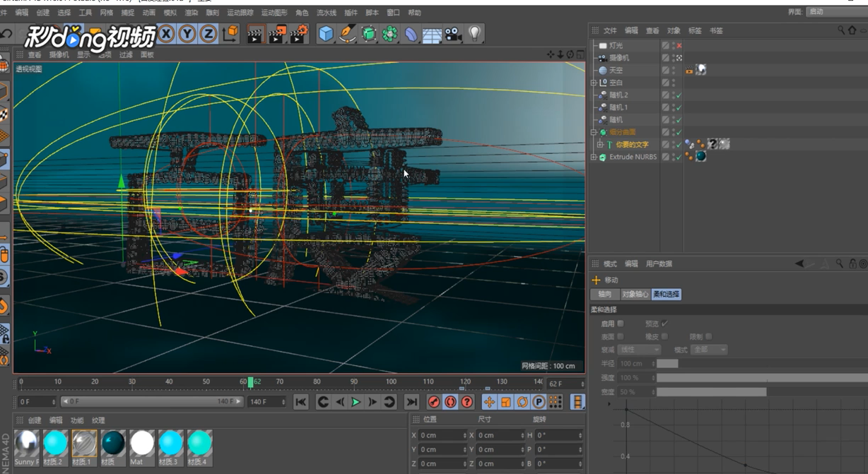The height and width of the screenshot is (474, 868).
Task: Toggle the Y axis lock icon
Action: click(x=187, y=34)
